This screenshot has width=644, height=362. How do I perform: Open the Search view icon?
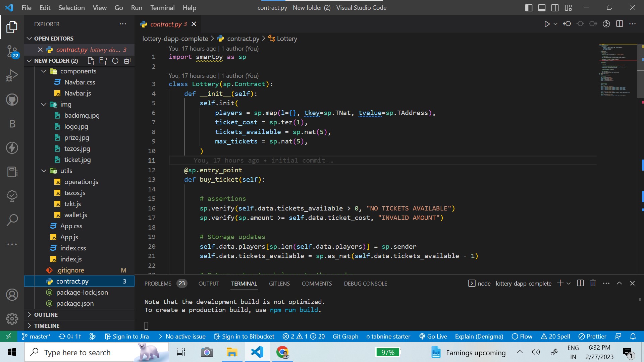(12, 220)
